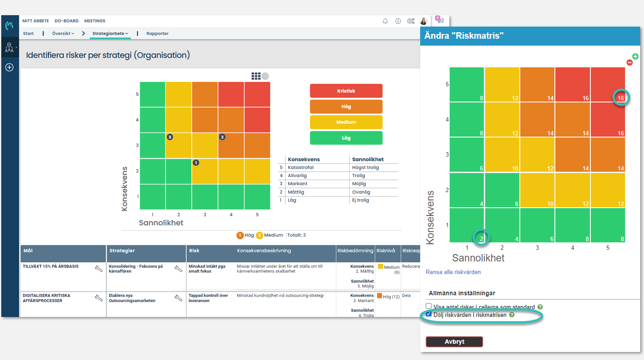This screenshot has height=360, width=644.
Task: Open the DO-BOARD menu item
Action: click(67, 21)
